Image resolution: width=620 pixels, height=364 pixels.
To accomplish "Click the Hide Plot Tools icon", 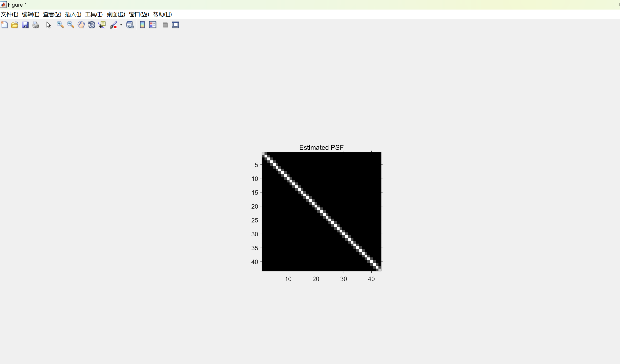I will (x=165, y=25).
